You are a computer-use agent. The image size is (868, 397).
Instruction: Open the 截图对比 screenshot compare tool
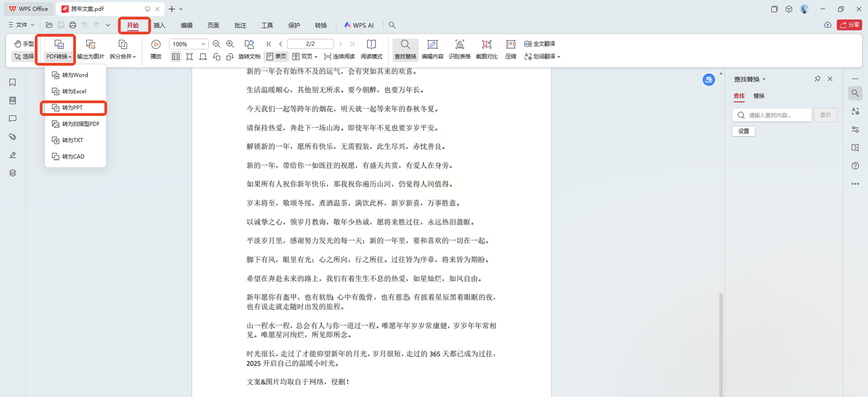click(486, 45)
